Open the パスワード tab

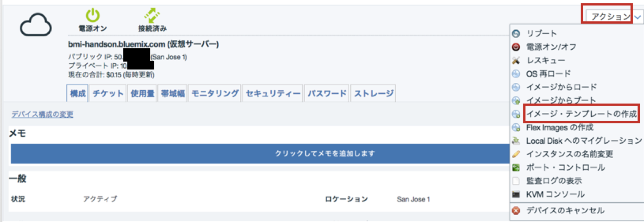pyautogui.click(x=327, y=93)
